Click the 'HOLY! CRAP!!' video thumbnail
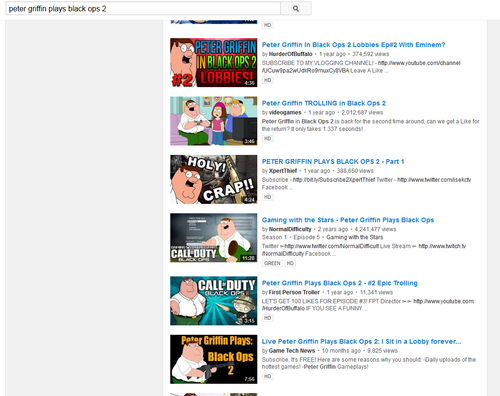The height and width of the screenshot is (396, 500). click(x=214, y=179)
